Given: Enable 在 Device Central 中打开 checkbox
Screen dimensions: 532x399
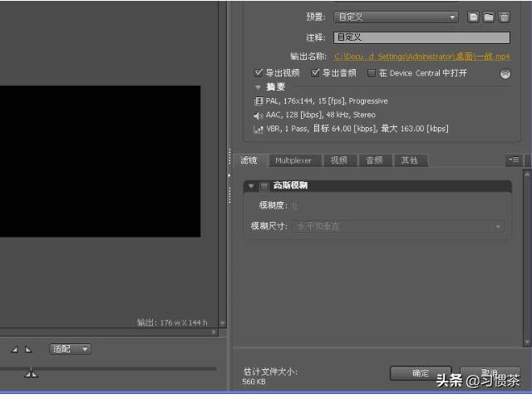Looking at the screenshot, I should 372,73.
